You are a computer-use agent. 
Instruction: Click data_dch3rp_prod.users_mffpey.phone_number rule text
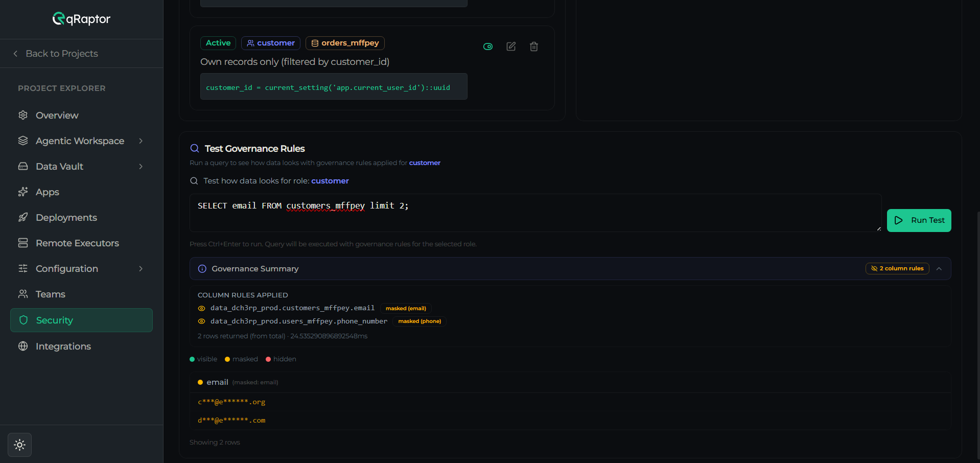pos(299,321)
